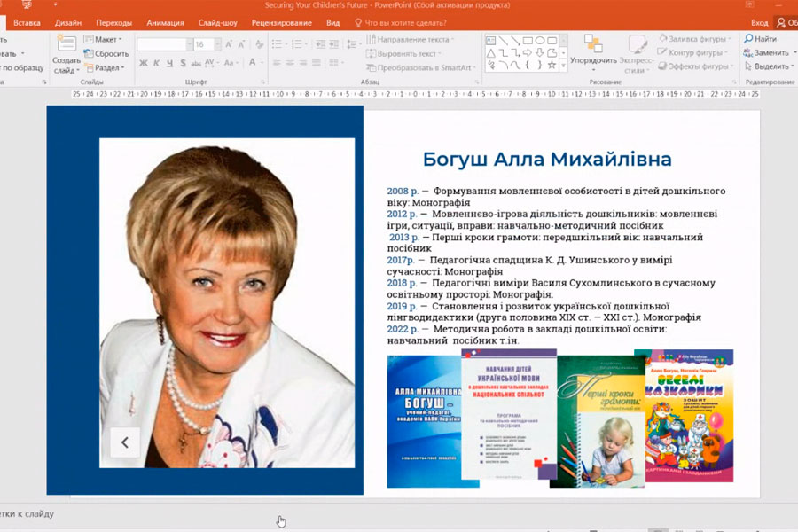Click the Reset (Сбросить) slide button
Image resolution: width=798 pixels, height=532 pixels.
point(106,53)
